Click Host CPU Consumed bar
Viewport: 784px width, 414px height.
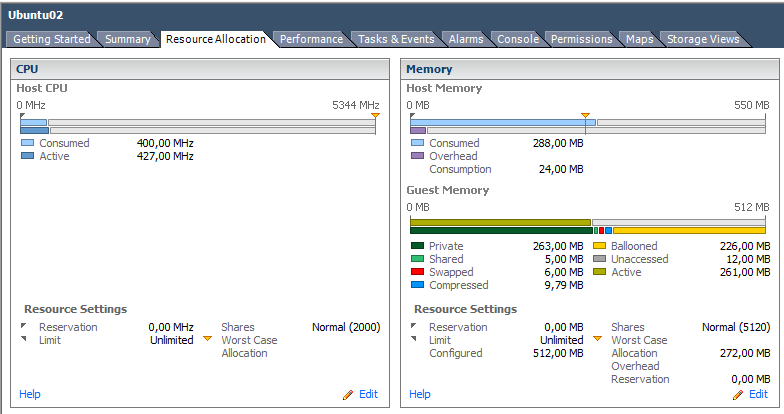pos(34,122)
